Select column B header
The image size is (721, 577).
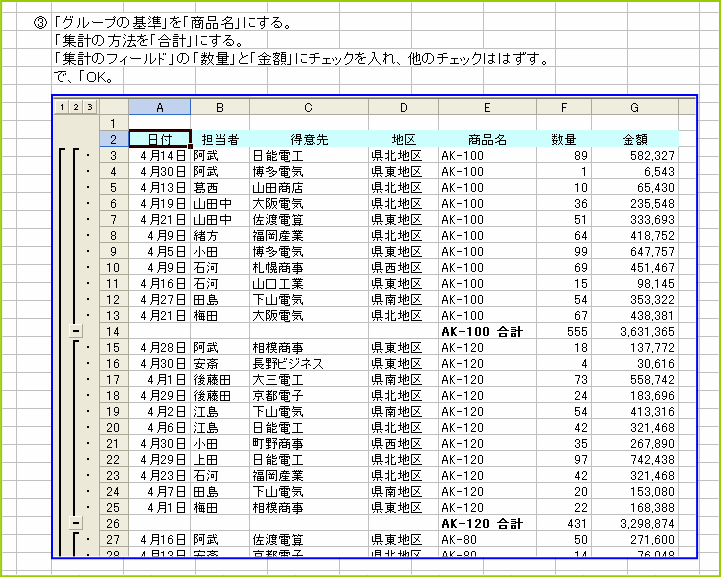click(220, 107)
